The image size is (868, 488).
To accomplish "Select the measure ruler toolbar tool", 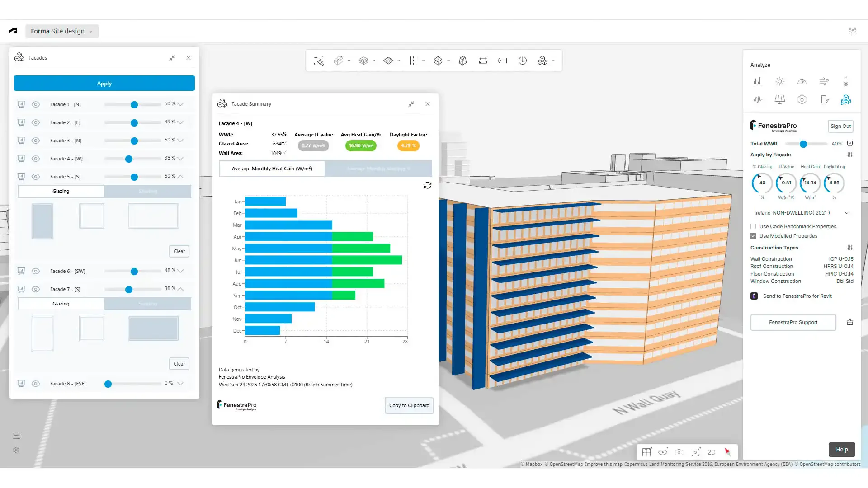I will point(483,61).
